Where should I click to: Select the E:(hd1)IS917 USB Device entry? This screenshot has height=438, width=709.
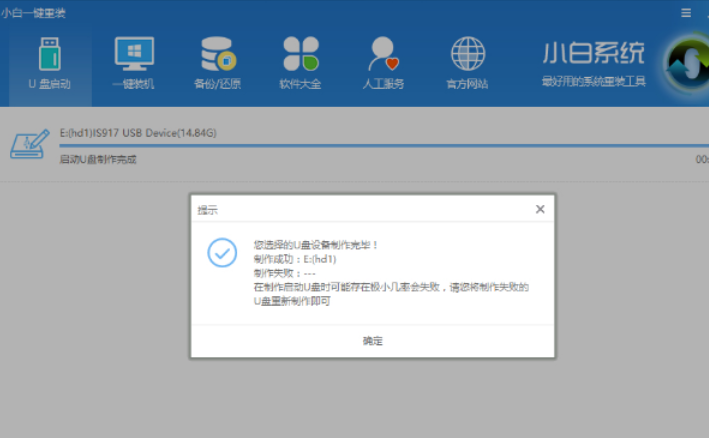point(137,132)
